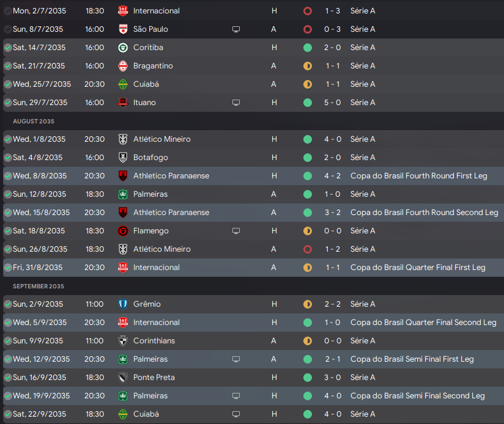Click the Coritiba club badge
The image size is (504, 424).
(x=123, y=48)
